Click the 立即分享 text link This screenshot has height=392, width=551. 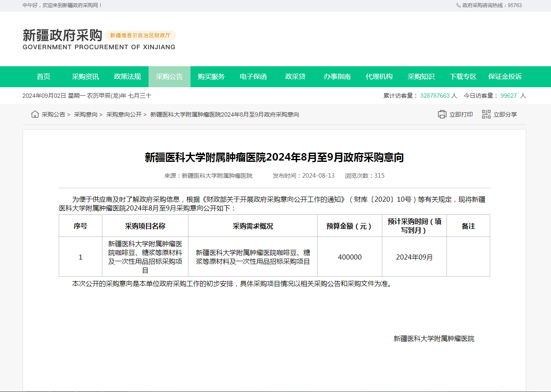pos(505,114)
